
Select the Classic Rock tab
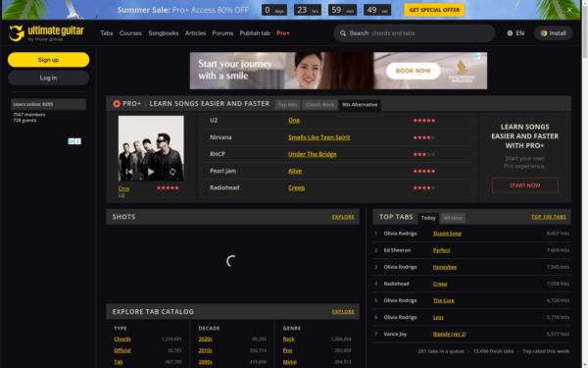point(319,105)
